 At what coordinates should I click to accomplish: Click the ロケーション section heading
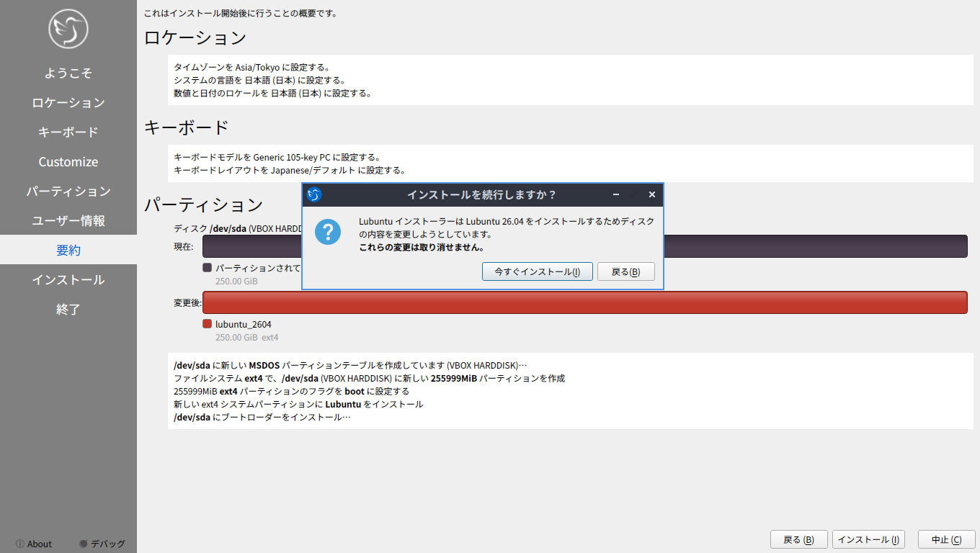pos(195,37)
